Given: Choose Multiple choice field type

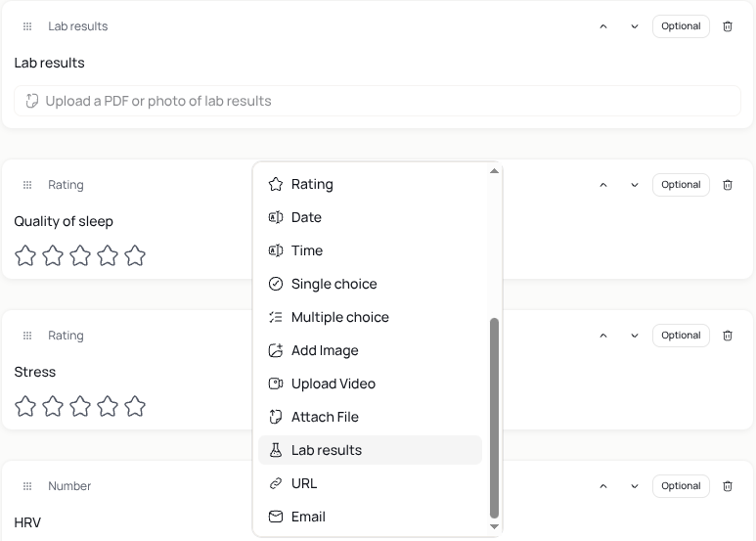Looking at the screenshot, I should pos(370,317).
